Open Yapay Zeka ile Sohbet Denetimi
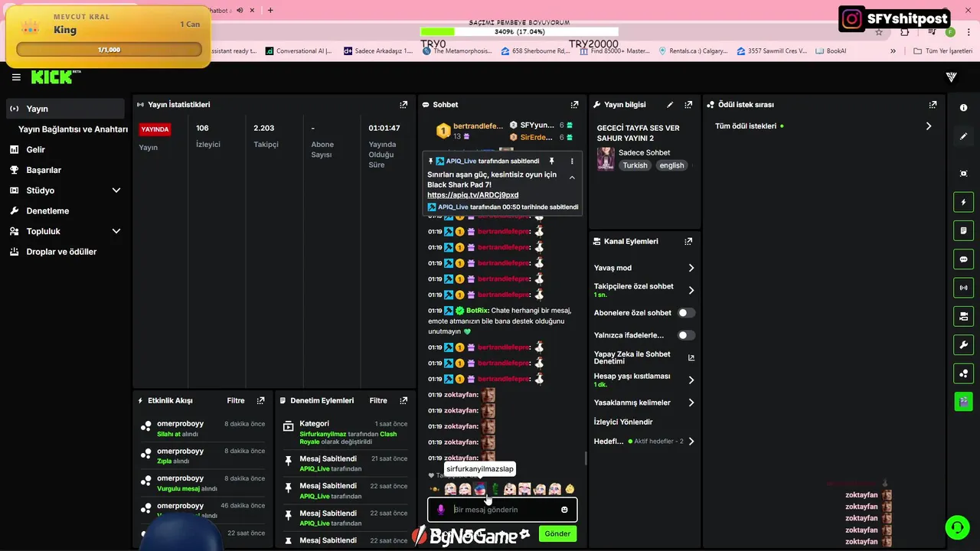Viewport: 980px width, 551px height. tap(644, 357)
